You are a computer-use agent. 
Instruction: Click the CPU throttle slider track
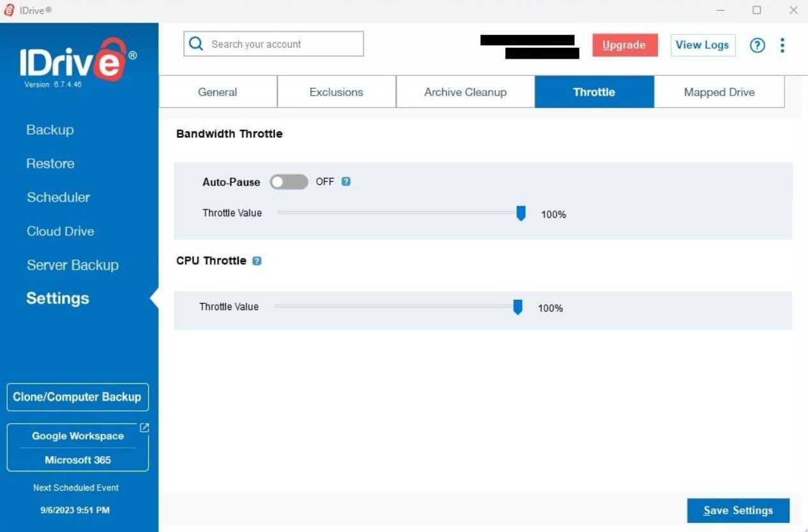pyautogui.click(x=396, y=307)
